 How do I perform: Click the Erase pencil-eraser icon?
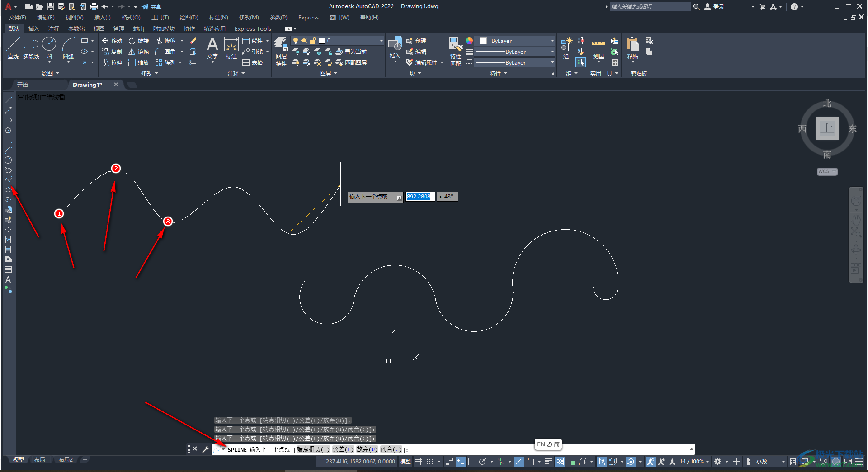193,41
